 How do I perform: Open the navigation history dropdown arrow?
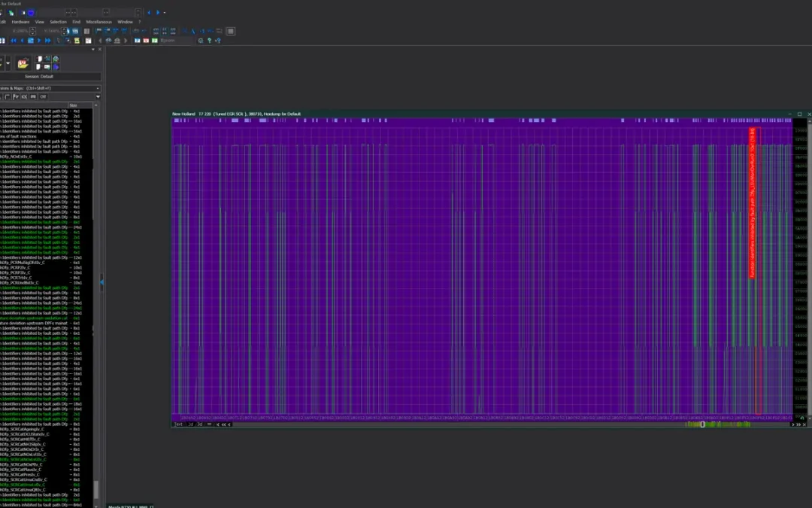(165, 13)
